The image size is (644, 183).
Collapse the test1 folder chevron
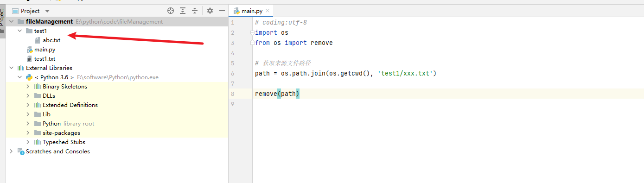pyautogui.click(x=19, y=31)
